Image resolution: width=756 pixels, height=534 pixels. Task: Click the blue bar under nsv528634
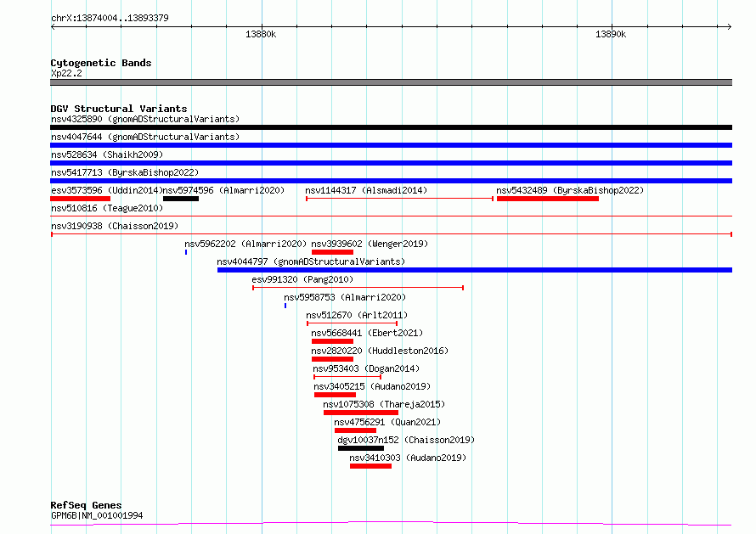point(391,163)
